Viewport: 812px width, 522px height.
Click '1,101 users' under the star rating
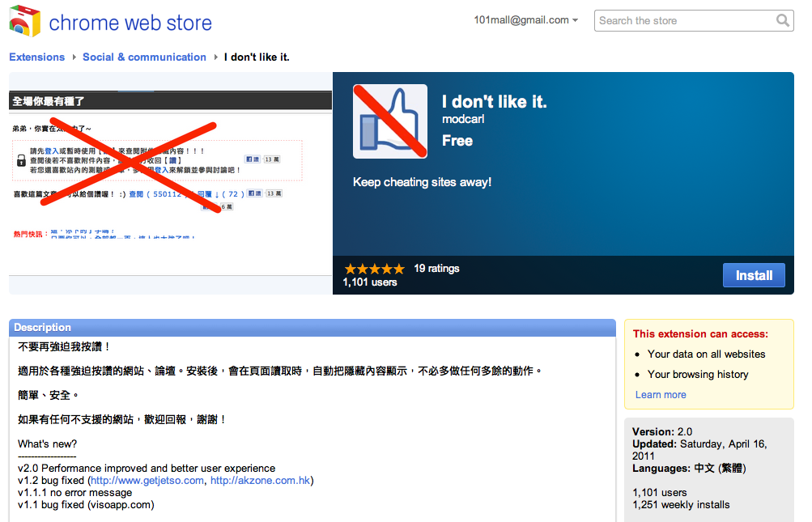[370, 282]
